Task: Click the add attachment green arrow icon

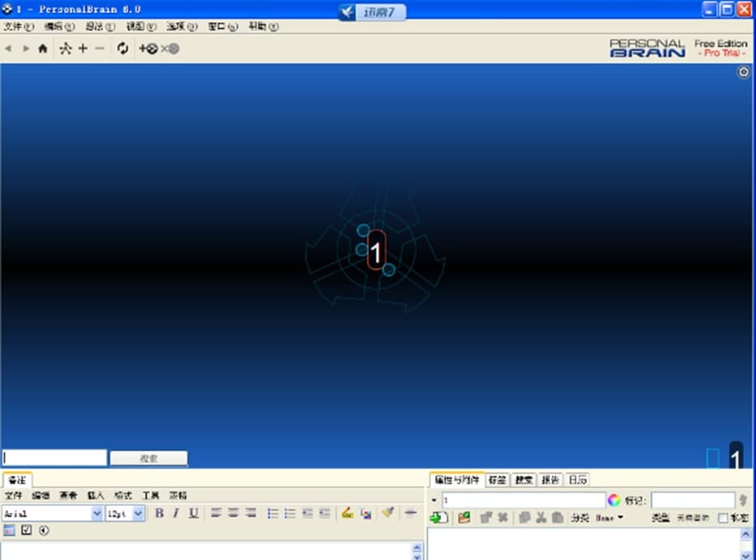Action: (x=437, y=517)
